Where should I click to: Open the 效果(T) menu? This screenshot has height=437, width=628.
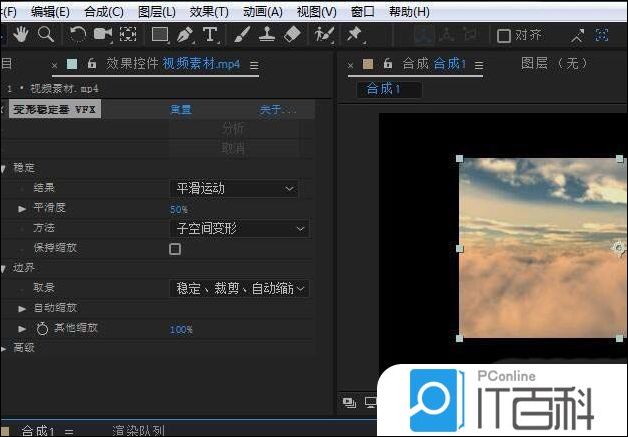click(209, 12)
